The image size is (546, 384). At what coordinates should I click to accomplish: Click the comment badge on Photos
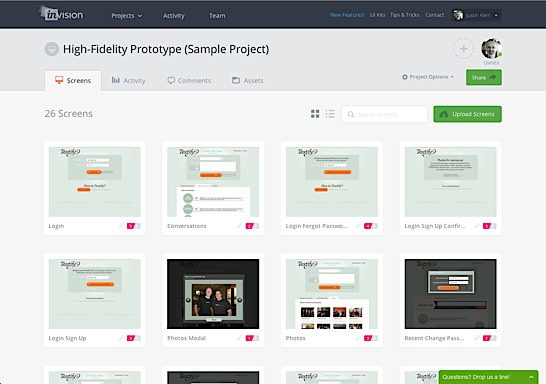click(x=370, y=338)
